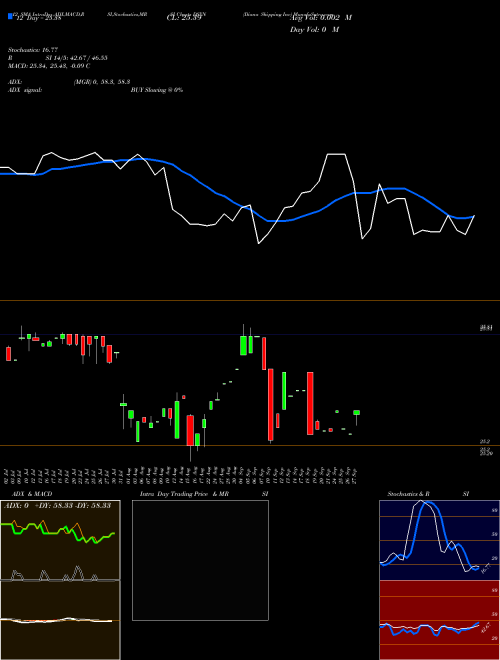The width and height of the screenshot is (500, 660).
Task: Click the '12 Day = 25.38' label
Action: (x=38, y=18)
